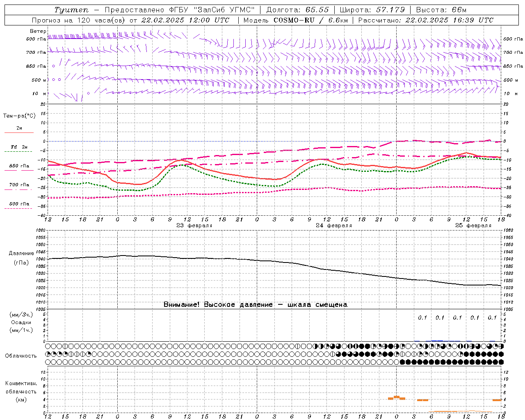Click the "Осадки" precipitation label

21,322
